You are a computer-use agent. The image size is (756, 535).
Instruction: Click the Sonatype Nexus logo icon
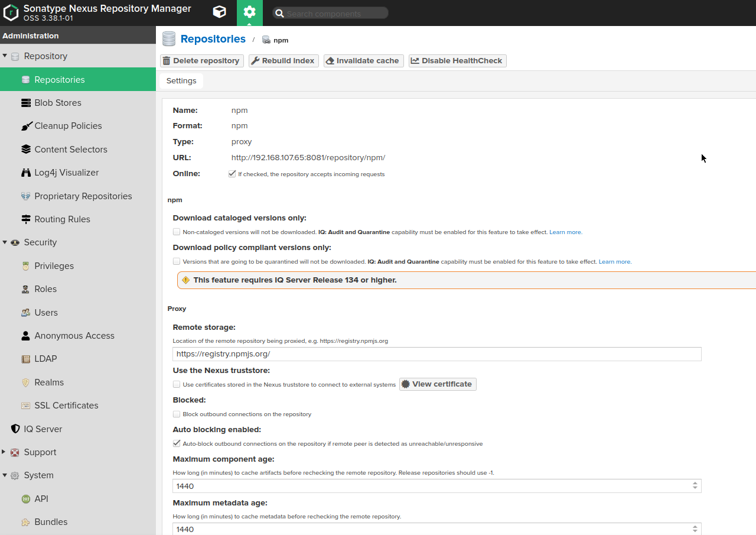[x=11, y=13]
